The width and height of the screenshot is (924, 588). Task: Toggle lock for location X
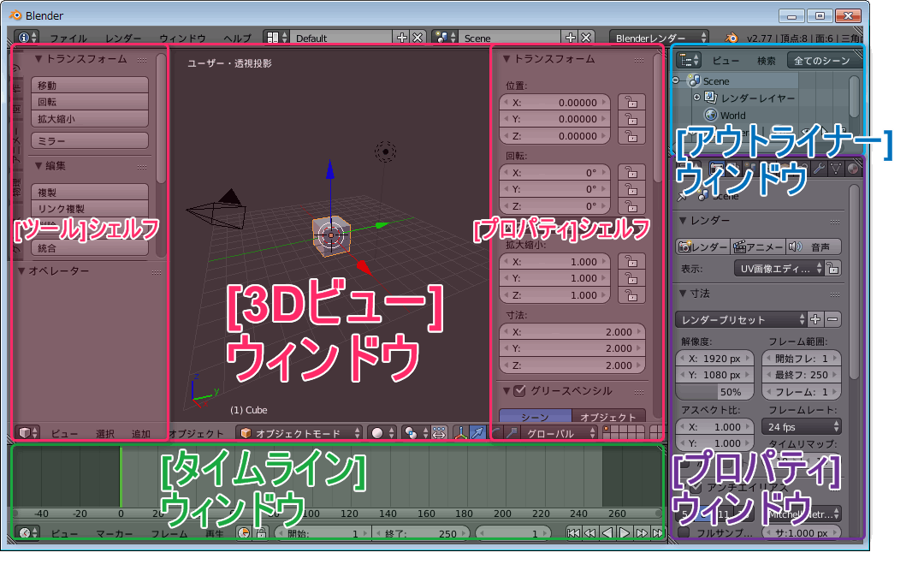(631, 103)
